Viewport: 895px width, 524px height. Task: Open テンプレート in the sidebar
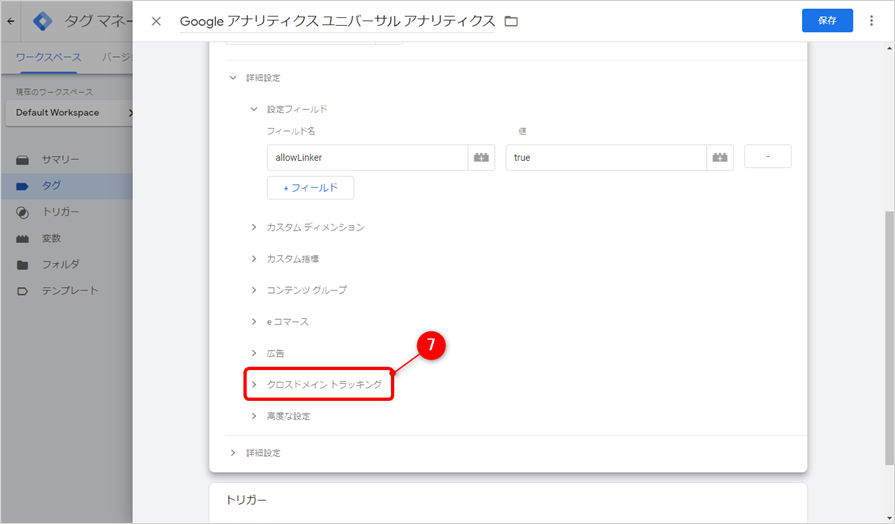[70, 291]
